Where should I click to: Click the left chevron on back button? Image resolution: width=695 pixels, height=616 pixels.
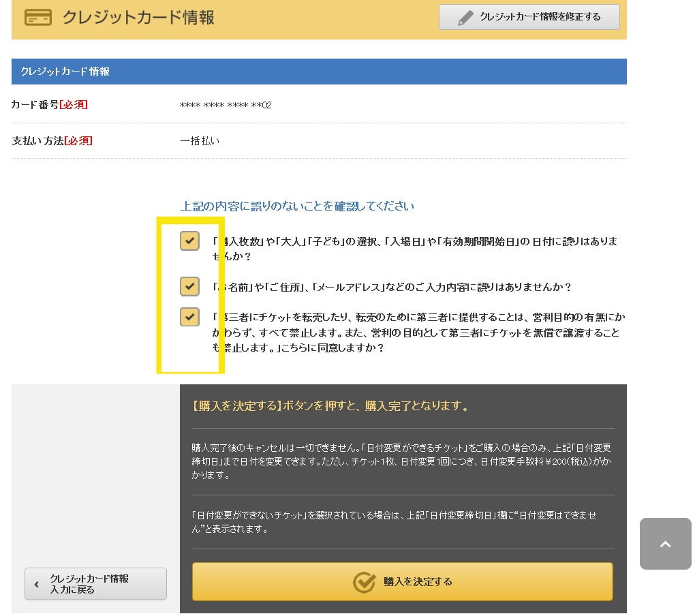pyautogui.click(x=37, y=584)
